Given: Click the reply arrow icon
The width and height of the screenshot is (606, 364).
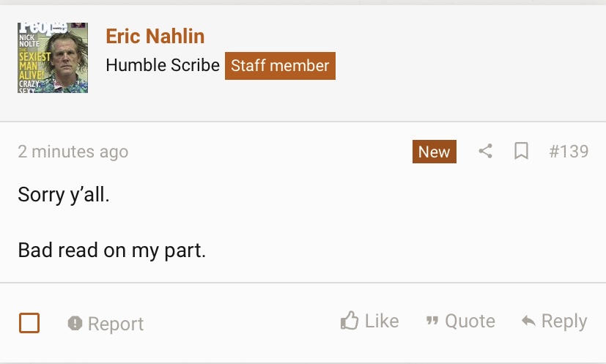Looking at the screenshot, I should click(x=528, y=322).
